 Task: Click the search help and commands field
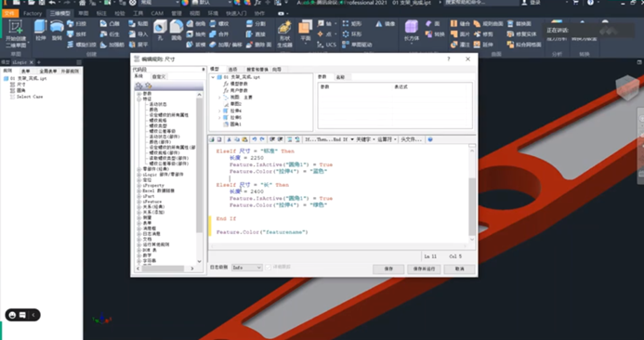click(x=481, y=3)
